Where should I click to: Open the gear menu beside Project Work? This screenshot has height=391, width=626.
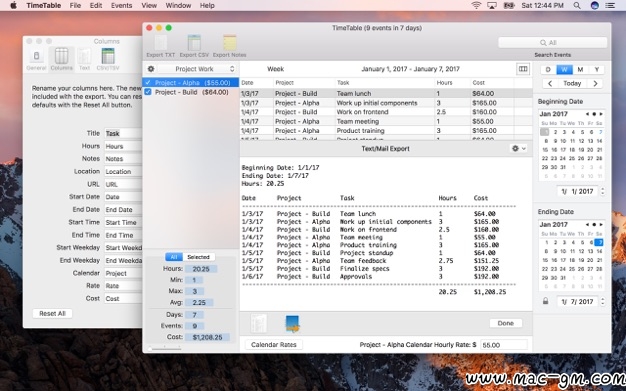(151, 69)
